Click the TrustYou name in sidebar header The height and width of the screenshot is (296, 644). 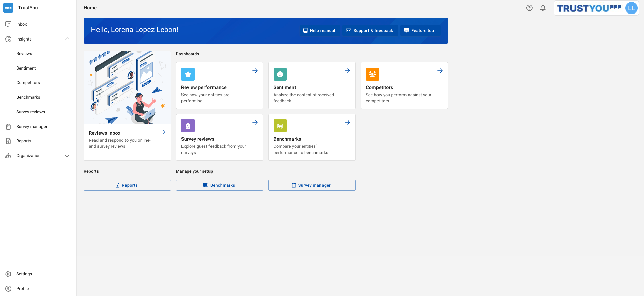(28, 8)
